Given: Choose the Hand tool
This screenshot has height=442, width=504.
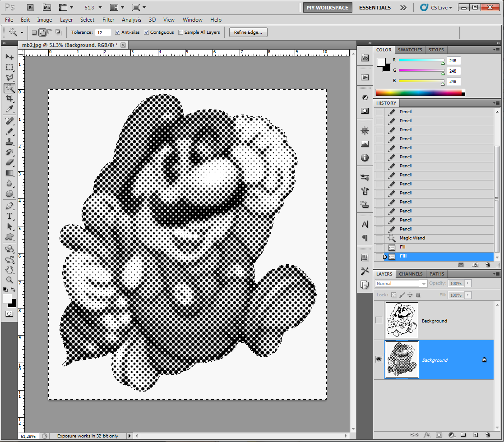Looking at the screenshot, I should pos(9,269).
